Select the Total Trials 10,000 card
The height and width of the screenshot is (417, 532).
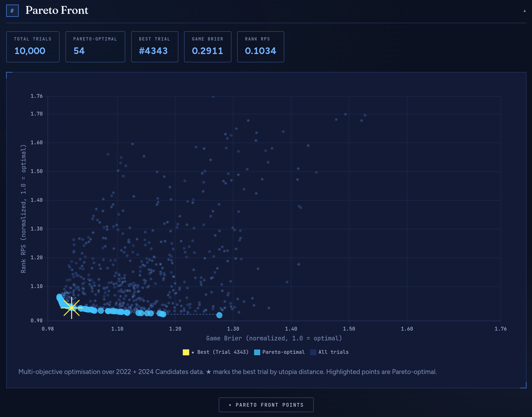[x=33, y=47]
